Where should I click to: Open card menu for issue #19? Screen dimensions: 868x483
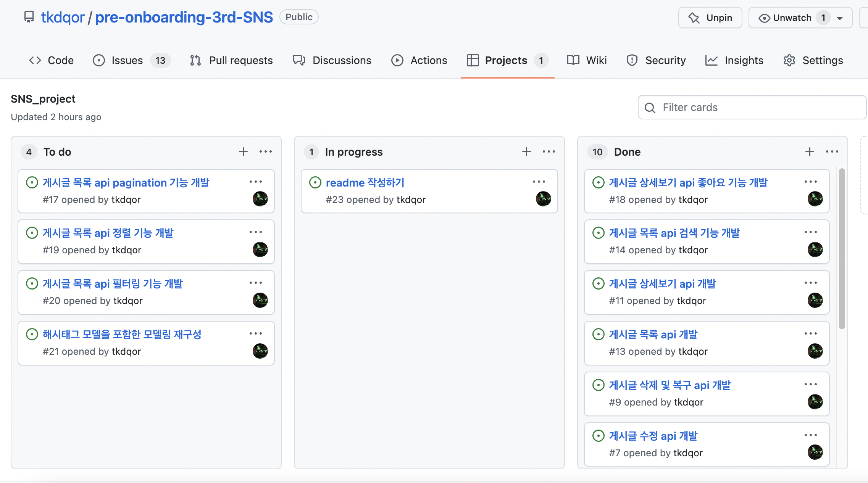256,232
